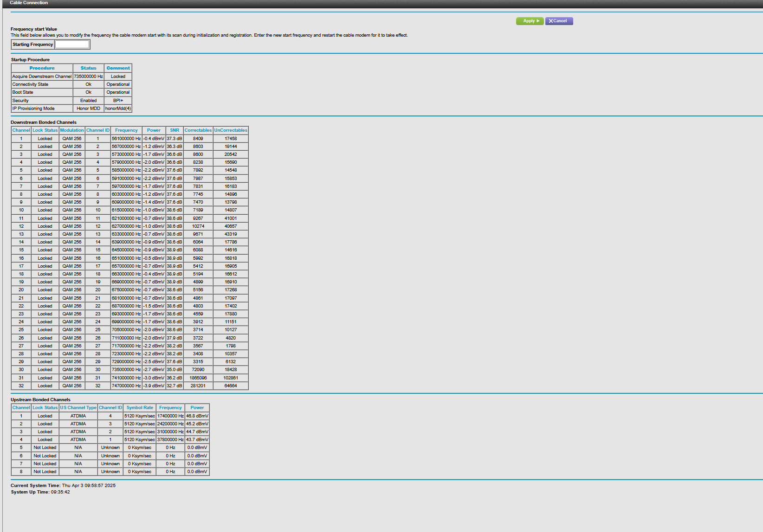Click the 46.8 dBmV upstream power cell

[x=197, y=416]
